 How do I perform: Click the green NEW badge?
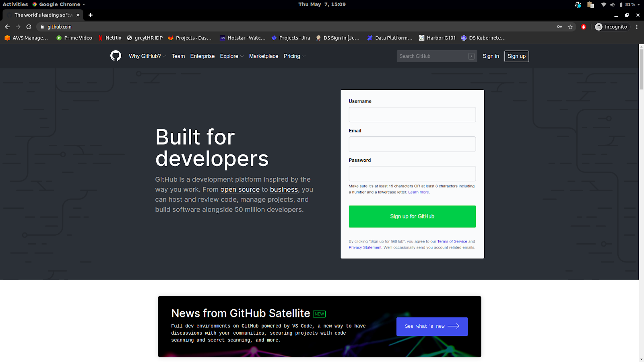point(320,314)
